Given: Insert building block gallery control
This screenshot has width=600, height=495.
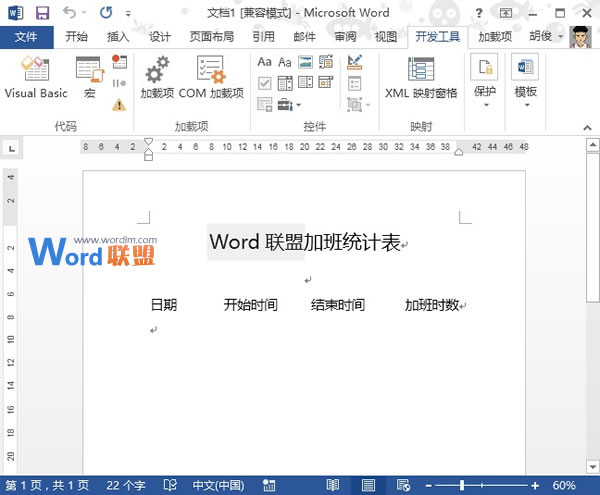Looking at the screenshot, I should pyautogui.click(x=326, y=62).
